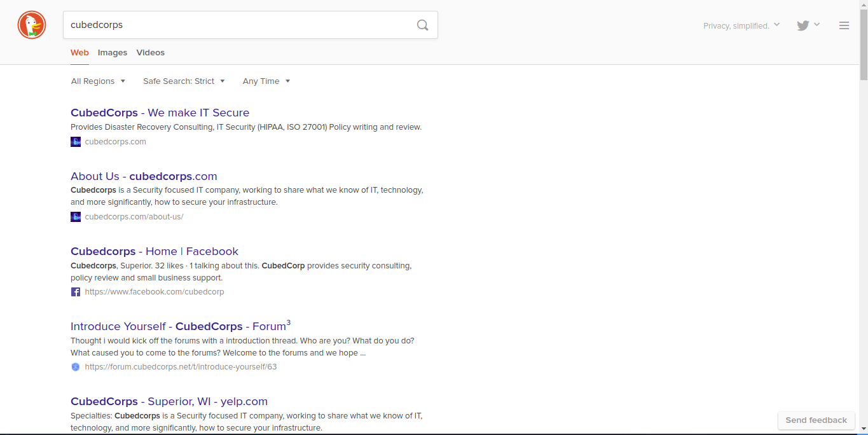Click the cubedcorps.com/about-us/ URL
This screenshot has height=435, width=868.
point(134,217)
